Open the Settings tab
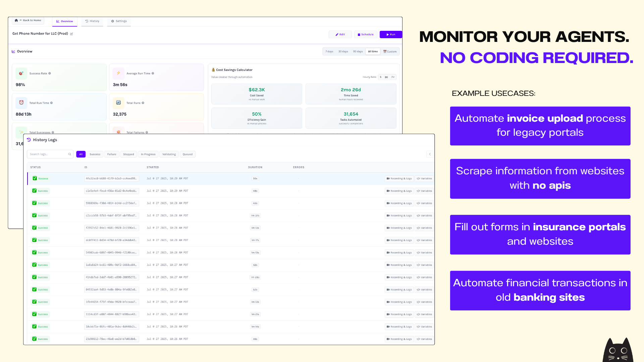Viewport: 644px width, 362px height. click(119, 21)
